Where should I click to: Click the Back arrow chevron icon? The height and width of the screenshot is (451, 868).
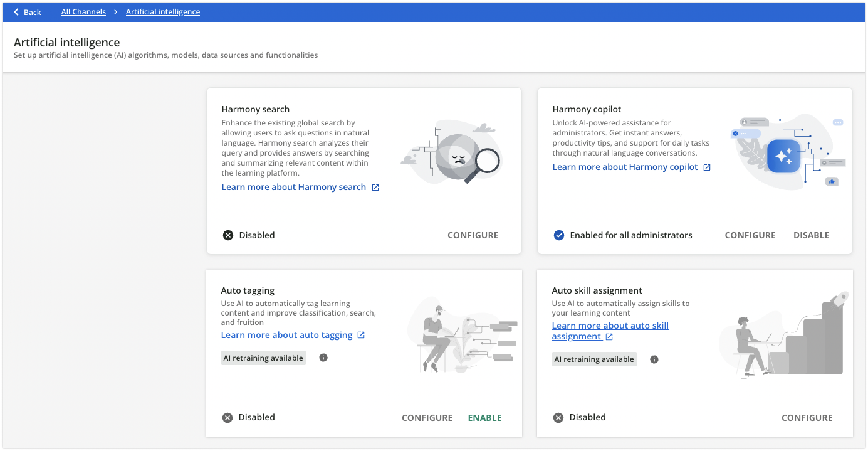[x=16, y=12]
